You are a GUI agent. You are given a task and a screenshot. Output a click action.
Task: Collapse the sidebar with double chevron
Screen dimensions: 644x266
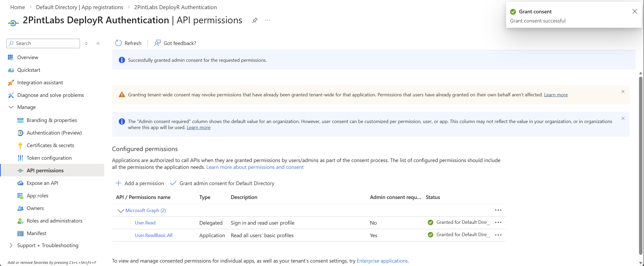(x=98, y=43)
